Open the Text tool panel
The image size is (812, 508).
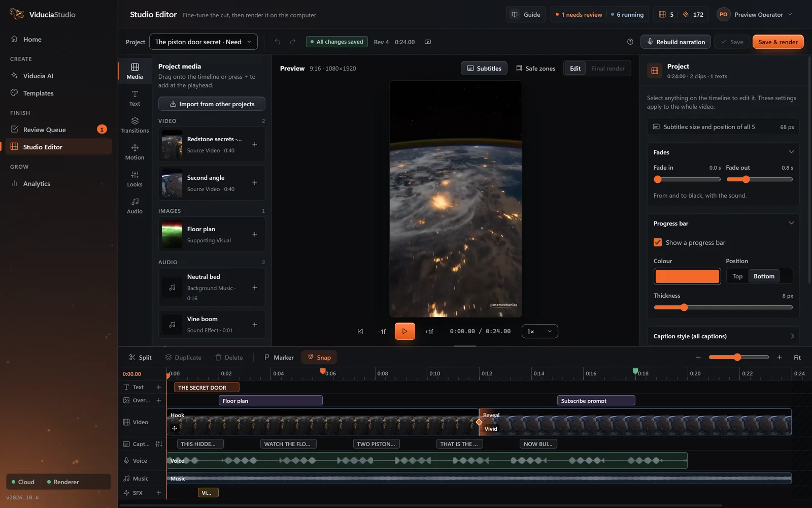pos(134,98)
